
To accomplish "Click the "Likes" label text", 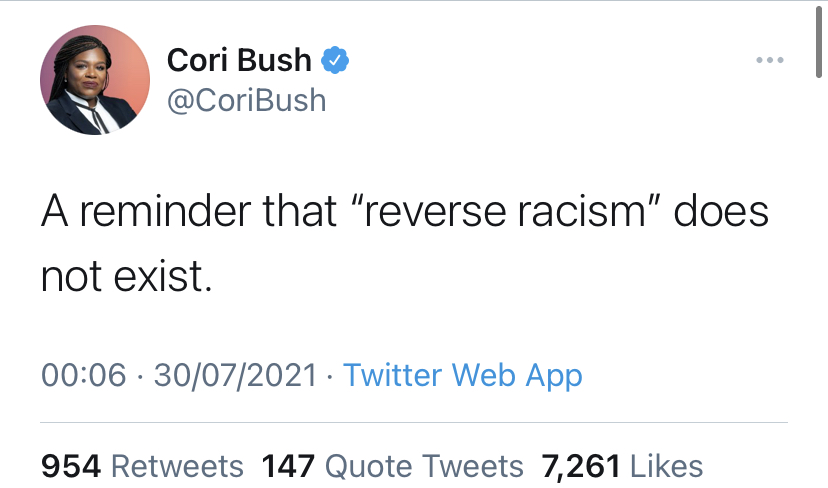I will 666,465.
